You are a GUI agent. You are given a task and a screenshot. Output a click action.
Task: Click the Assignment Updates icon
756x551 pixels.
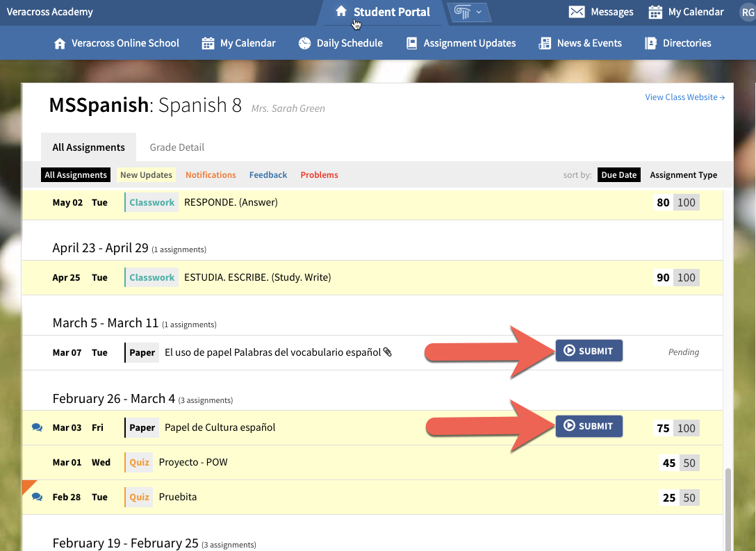click(x=411, y=42)
